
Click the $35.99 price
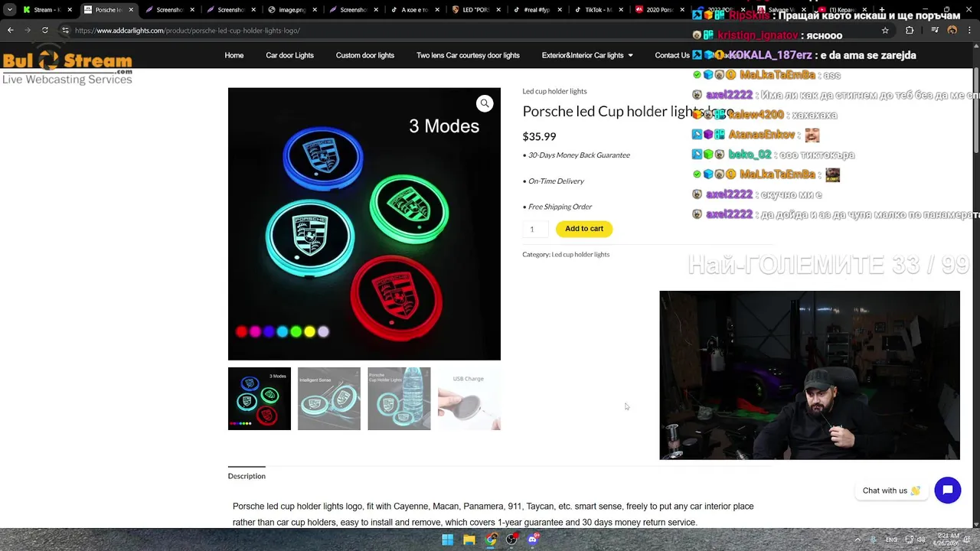[x=539, y=136]
